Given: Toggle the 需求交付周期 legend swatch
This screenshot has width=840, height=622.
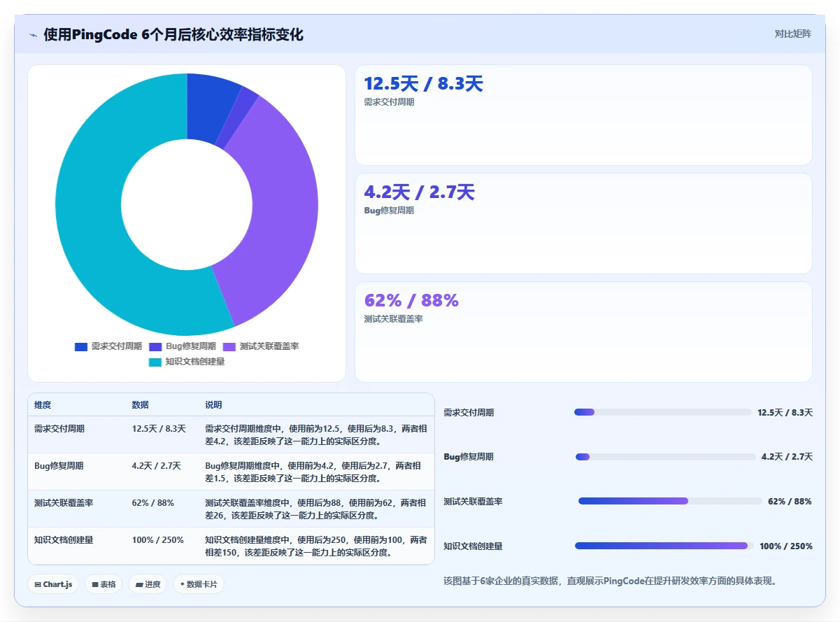Looking at the screenshot, I should click(81, 346).
